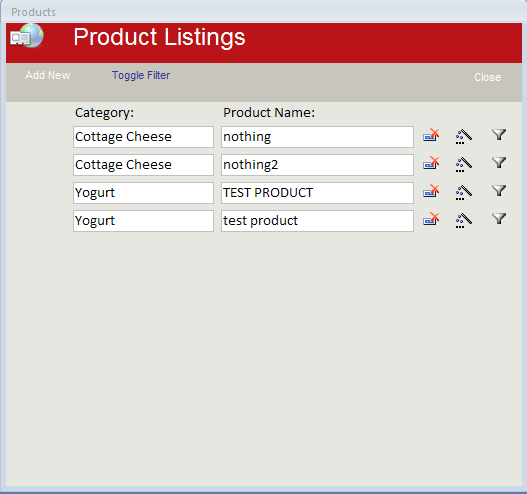Screen dimensions: 527x494
Task: Delete the 'nothing2' product record
Action: coord(431,164)
